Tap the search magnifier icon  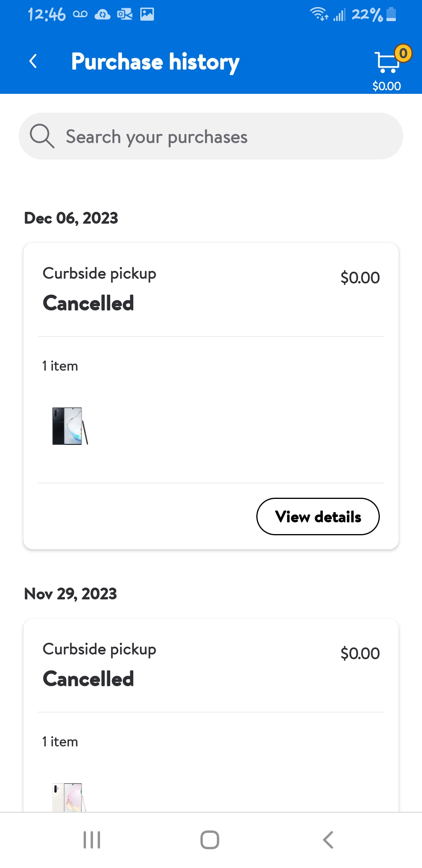pos(42,136)
